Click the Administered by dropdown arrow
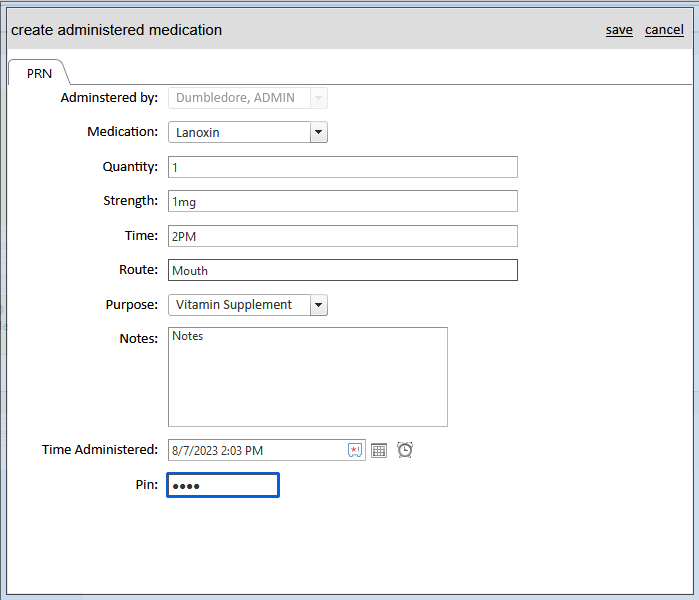Viewport: 699px width, 600px height. click(x=319, y=98)
